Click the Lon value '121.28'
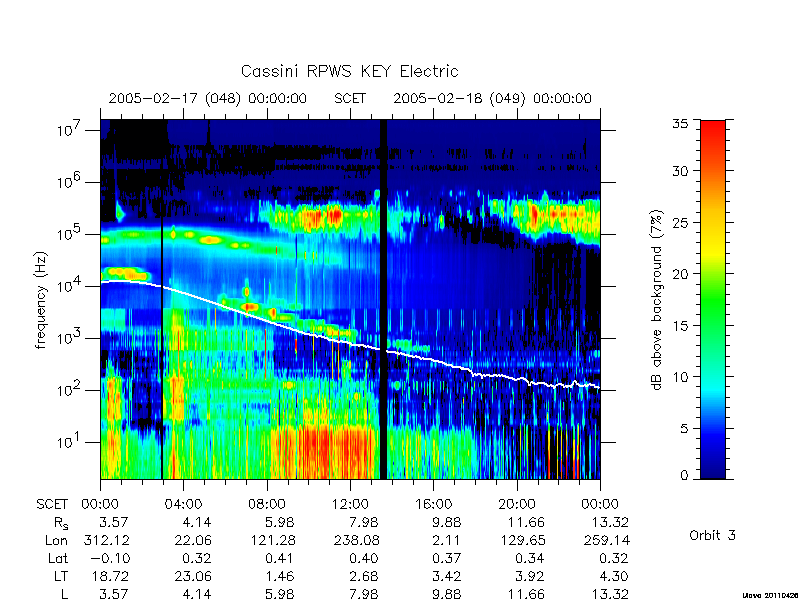 [271, 540]
